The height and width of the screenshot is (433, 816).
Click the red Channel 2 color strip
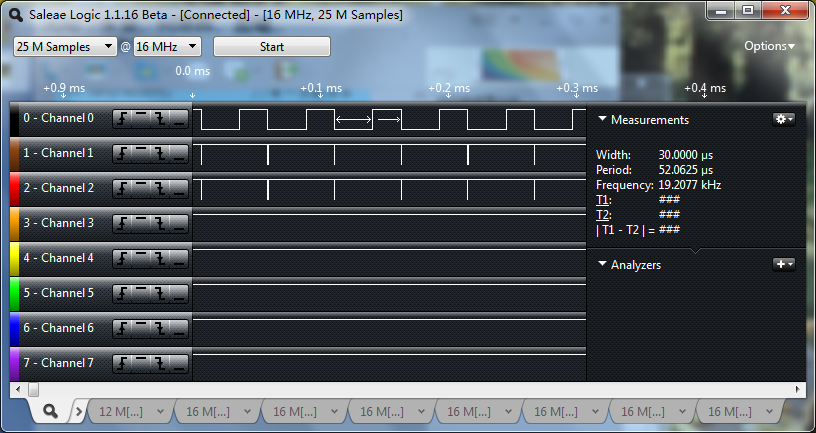tap(15, 189)
